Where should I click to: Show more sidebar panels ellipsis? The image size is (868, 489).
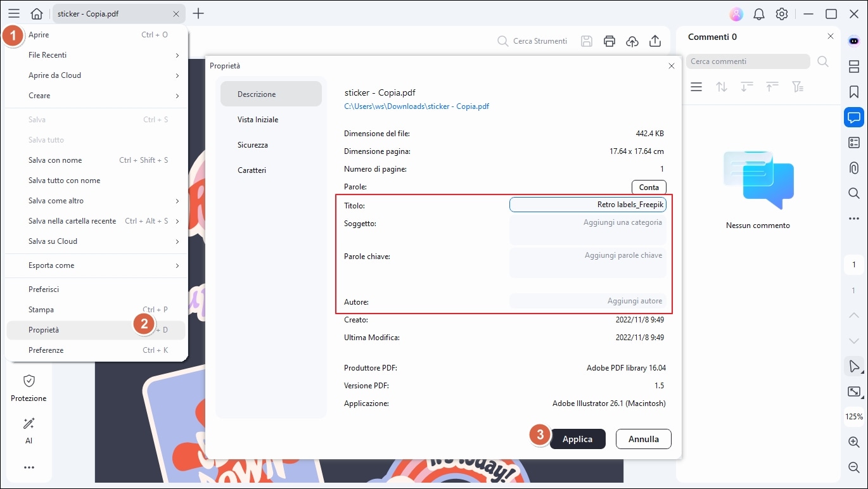coord(854,219)
